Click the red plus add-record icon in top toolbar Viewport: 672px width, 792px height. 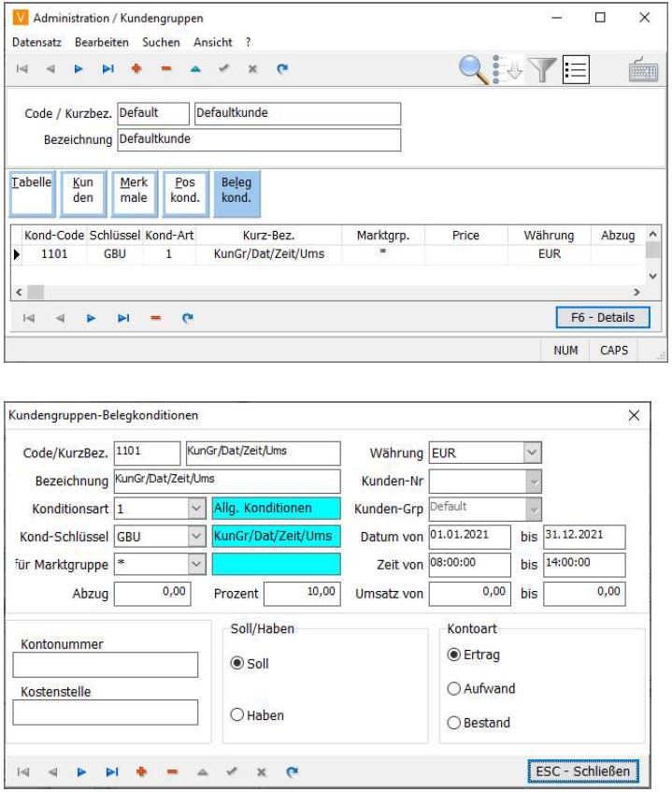[136, 68]
